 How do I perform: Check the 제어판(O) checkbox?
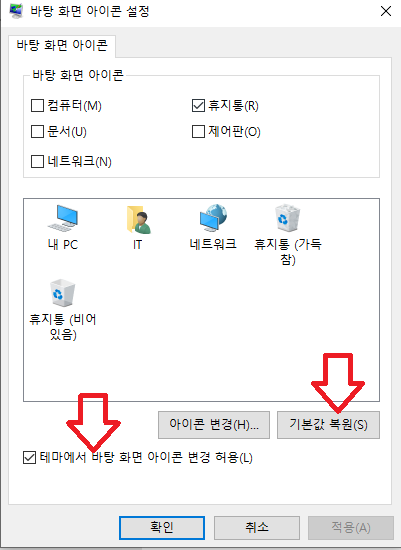pos(198,132)
